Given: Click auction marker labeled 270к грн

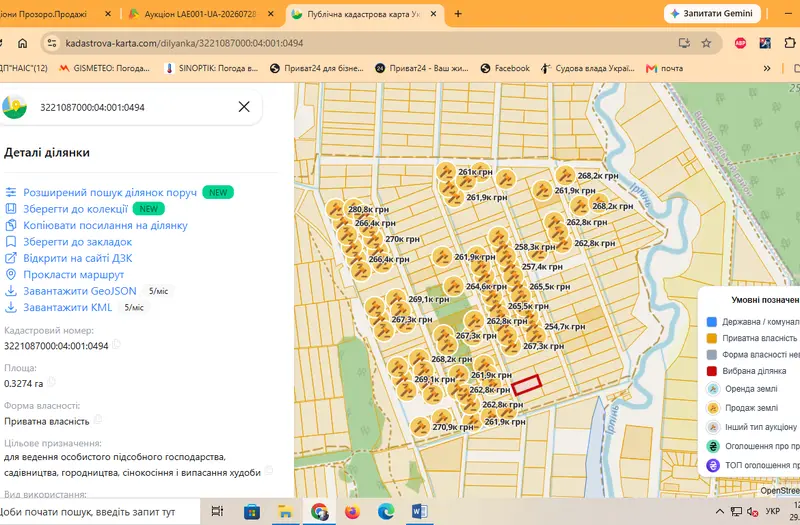Looking at the screenshot, I should (373, 239).
